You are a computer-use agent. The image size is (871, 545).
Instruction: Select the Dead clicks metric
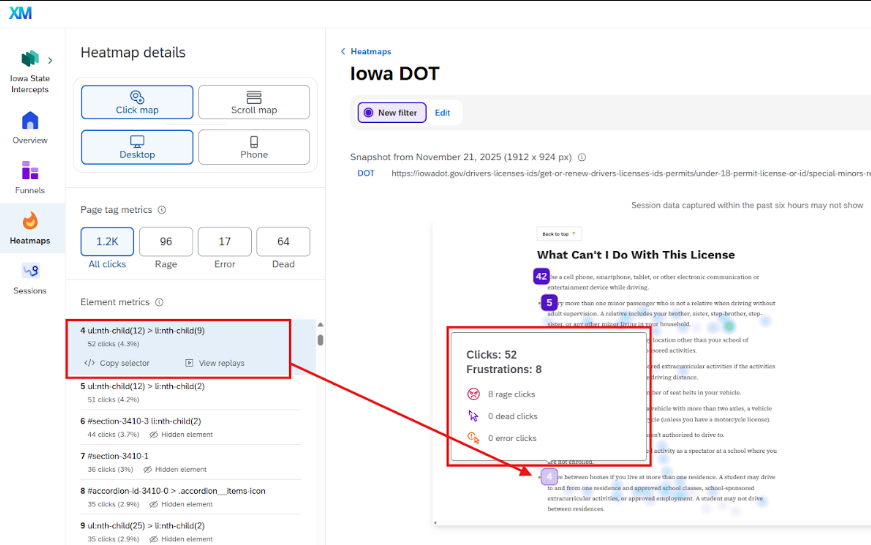tap(283, 242)
